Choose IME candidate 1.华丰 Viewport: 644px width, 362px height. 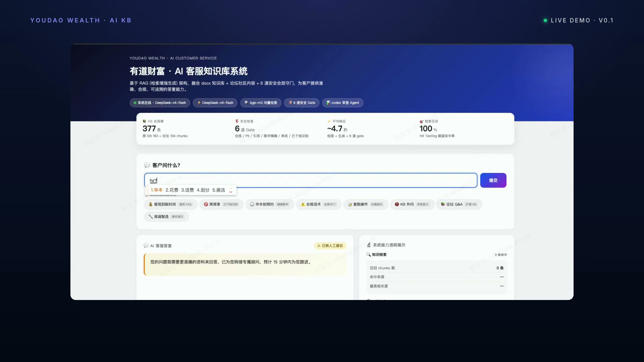pyautogui.click(x=157, y=190)
